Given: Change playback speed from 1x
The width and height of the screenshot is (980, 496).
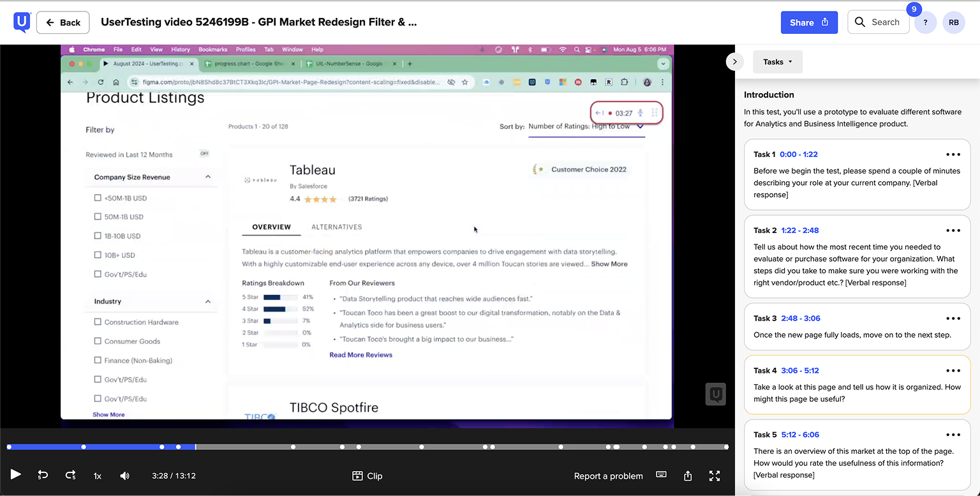Looking at the screenshot, I should [98, 476].
